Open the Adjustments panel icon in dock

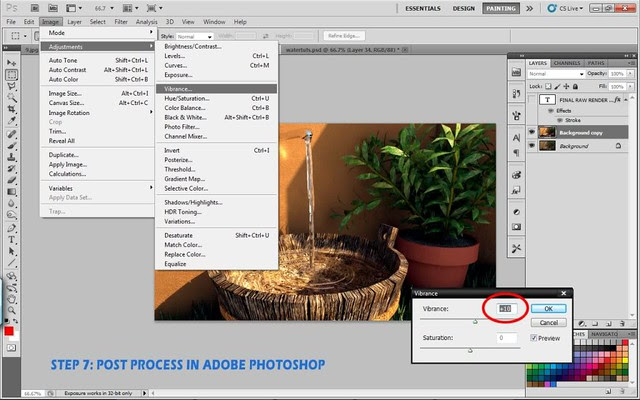(x=516, y=212)
